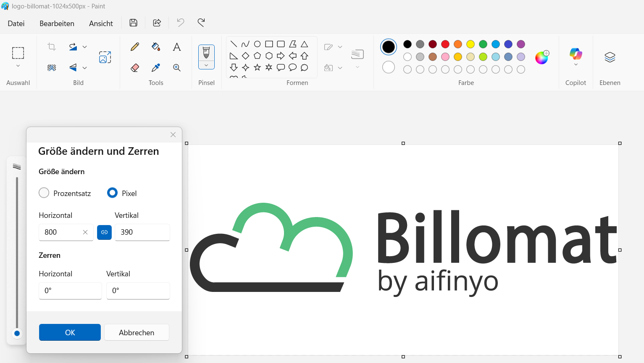Click the line size icon

pyautogui.click(x=357, y=54)
